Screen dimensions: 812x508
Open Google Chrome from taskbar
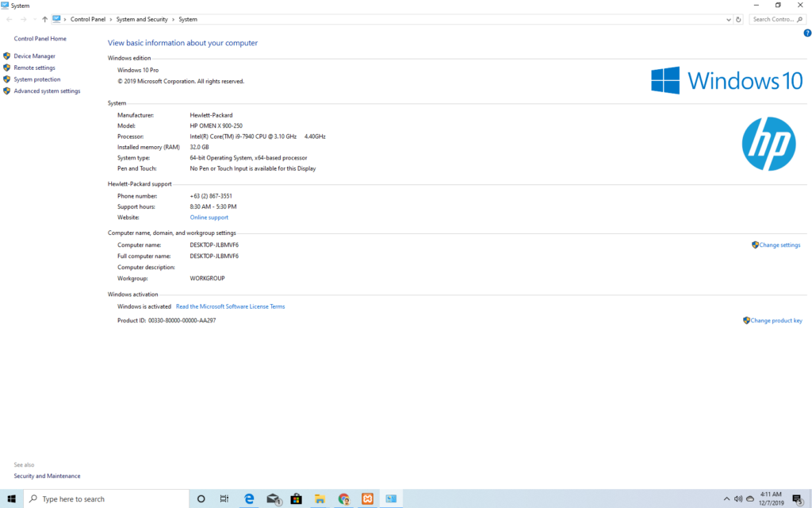click(x=344, y=498)
